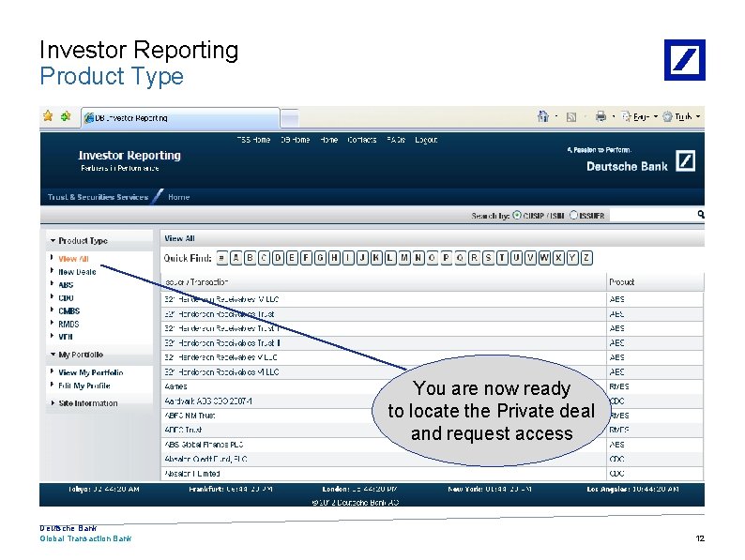The width and height of the screenshot is (745, 560).
Task: Select ABS product type in sidebar
Action: pos(66,285)
